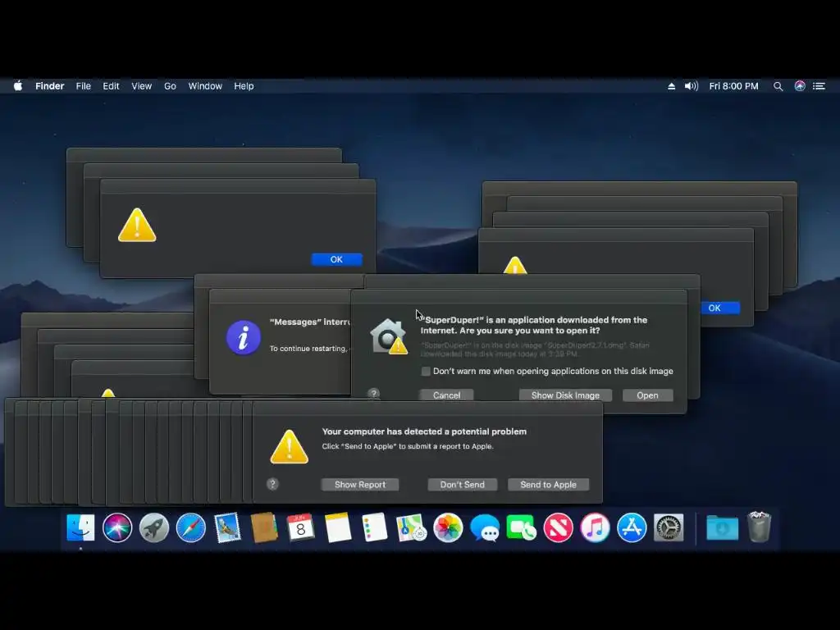Click Siri icon in the menu bar
The height and width of the screenshot is (630, 840).
[x=799, y=86]
